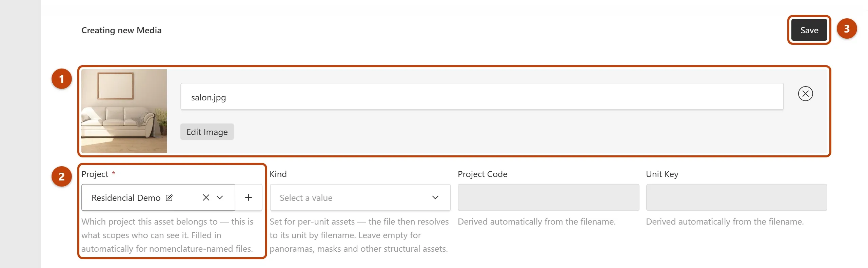Screen dimensions: 868x268
Task: Open the Edit Image editor
Action: click(207, 132)
